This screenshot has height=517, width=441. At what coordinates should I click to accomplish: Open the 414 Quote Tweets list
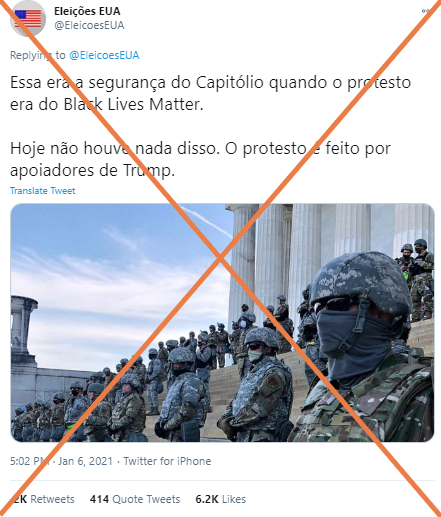(135, 499)
